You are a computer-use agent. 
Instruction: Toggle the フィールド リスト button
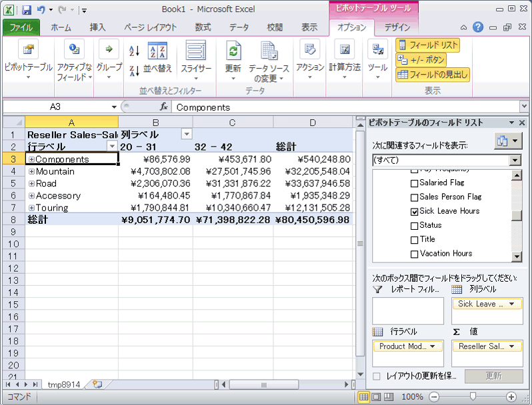(x=427, y=45)
